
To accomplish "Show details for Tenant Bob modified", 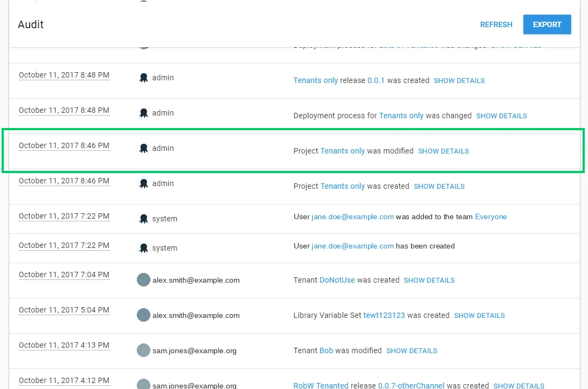I will 412,351.
